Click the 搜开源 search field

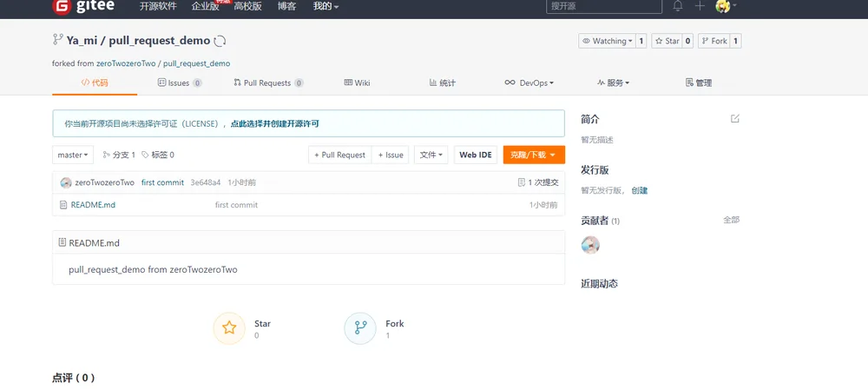604,7
